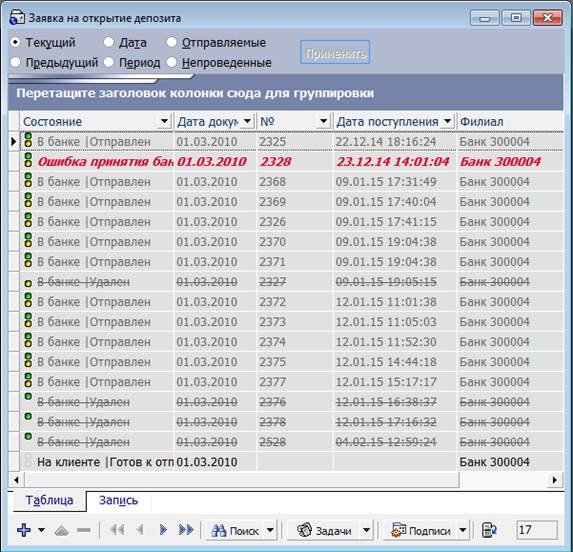Switch to the Таблица tab
The image size is (573, 552).
point(49,500)
